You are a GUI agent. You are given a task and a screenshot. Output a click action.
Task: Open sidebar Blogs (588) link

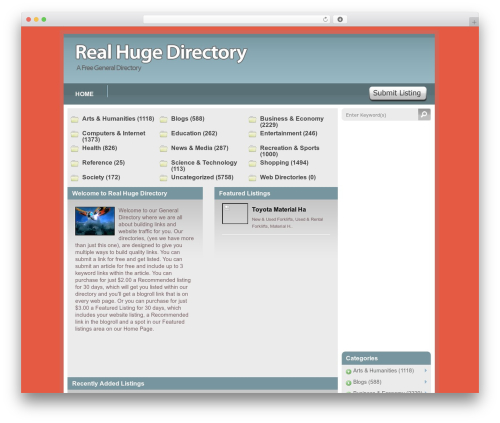tap(367, 382)
